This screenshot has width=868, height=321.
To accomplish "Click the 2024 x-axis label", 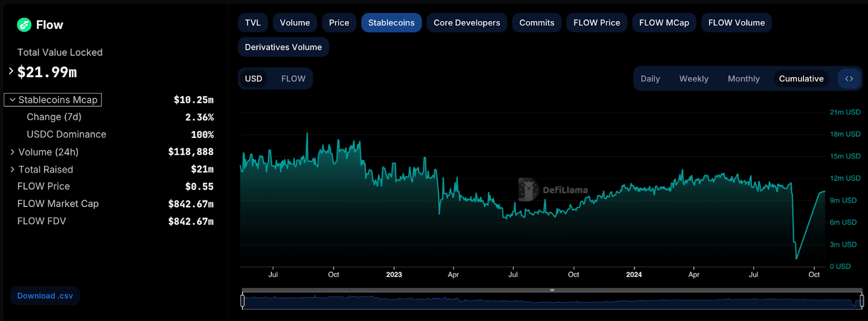I will 634,275.
